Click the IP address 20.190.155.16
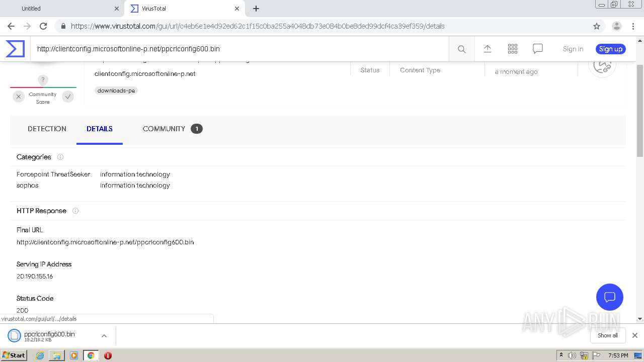Screen dimensions: 644x362 (x=35, y=276)
